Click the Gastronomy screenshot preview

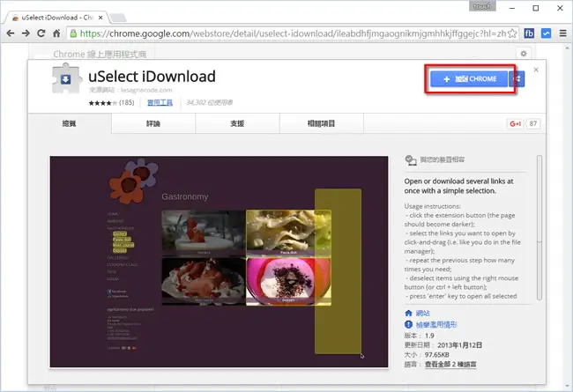[219, 262]
